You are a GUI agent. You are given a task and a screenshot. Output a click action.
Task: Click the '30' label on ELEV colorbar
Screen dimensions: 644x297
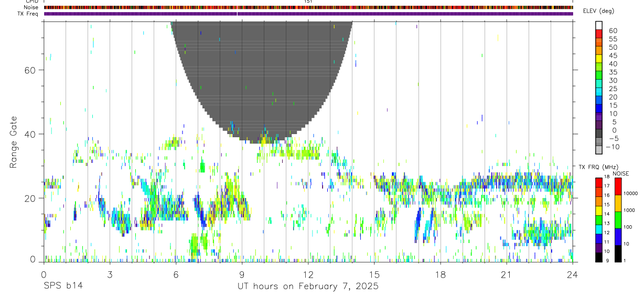(x=613, y=81)
